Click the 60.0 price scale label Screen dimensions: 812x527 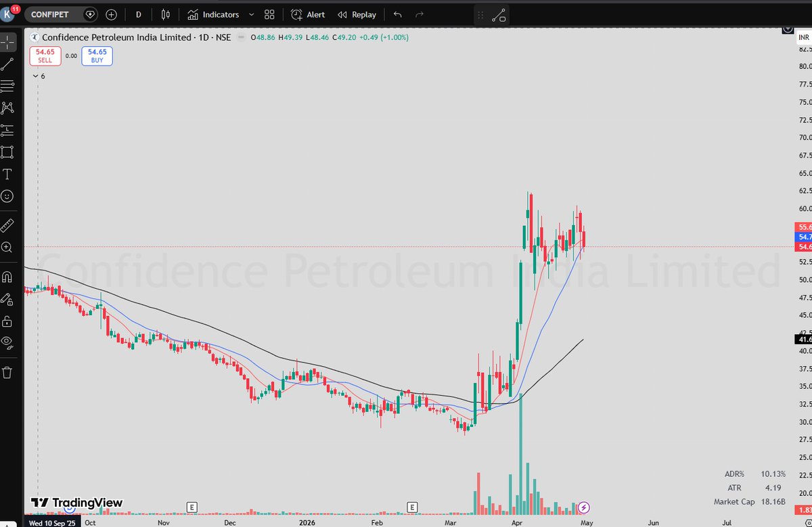[805, 208]
